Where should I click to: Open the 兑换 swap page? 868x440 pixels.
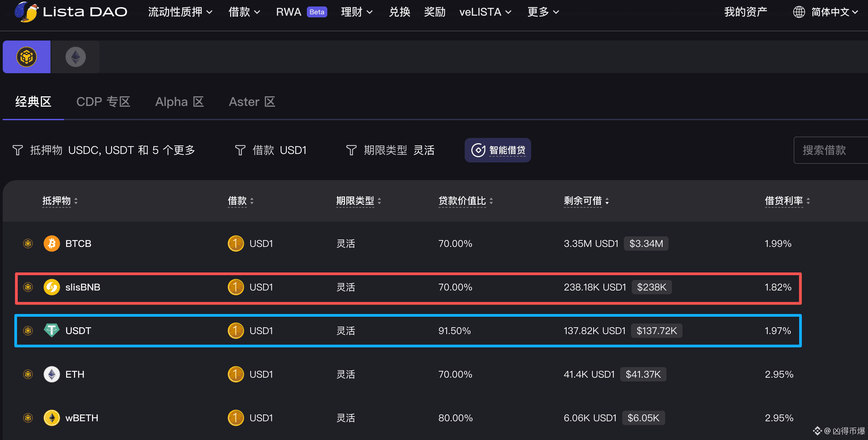399,12
